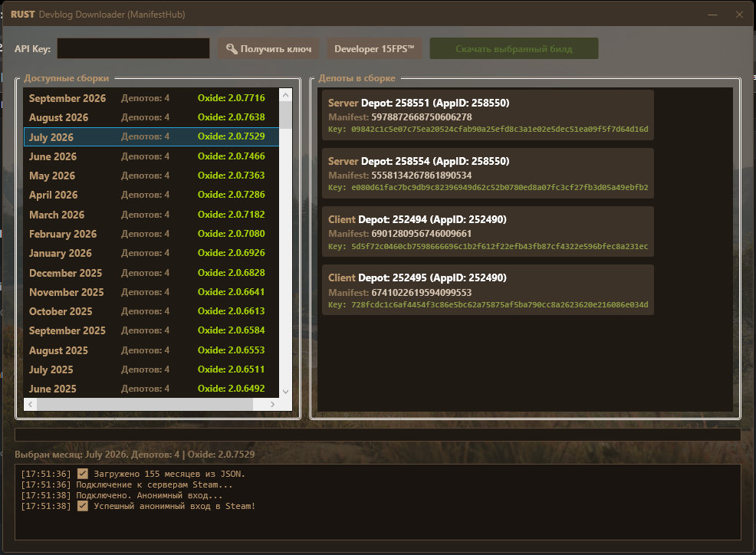The image size is (756, 555).
Task: Click the checkmark icon beside Успешный анонимный вход
Action: [x=83, y=506]
